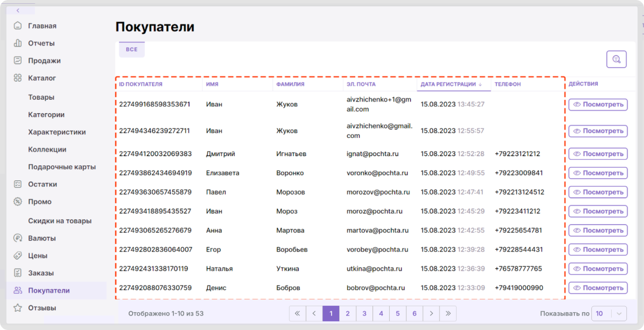Click the Валюты currency icon
This screenshot has width=644, height=330.
tap(18, 238)
